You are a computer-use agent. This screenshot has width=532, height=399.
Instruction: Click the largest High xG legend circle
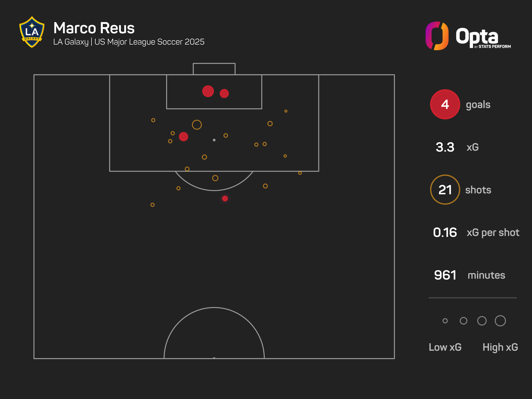point(500,321)
